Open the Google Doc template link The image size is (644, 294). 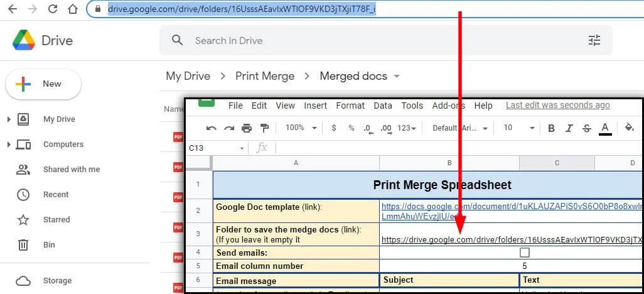coord(512,211)
